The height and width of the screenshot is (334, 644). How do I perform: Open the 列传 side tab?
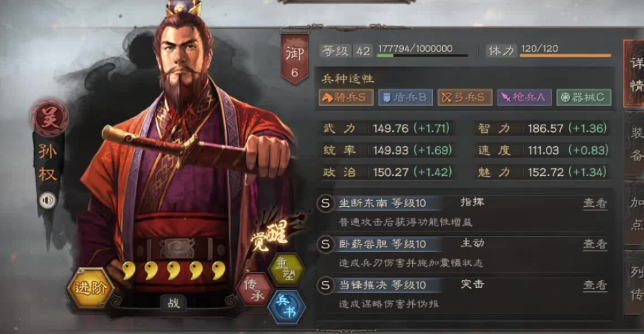(635, 284)
